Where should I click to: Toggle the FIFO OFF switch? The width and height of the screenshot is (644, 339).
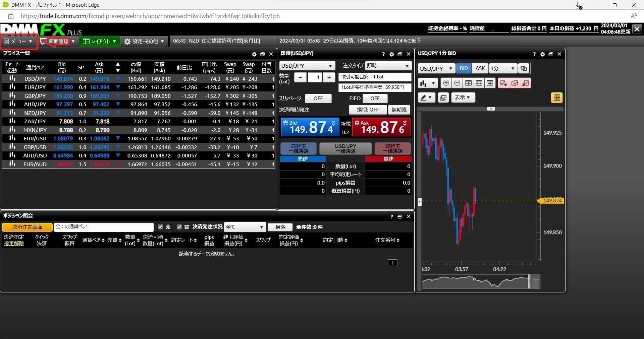(x=375, y=98)
